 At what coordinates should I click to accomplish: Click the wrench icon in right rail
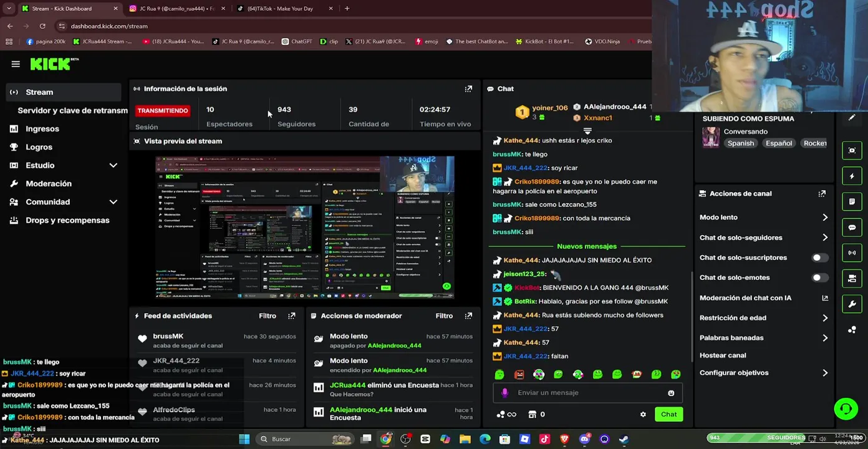[852, 304]
